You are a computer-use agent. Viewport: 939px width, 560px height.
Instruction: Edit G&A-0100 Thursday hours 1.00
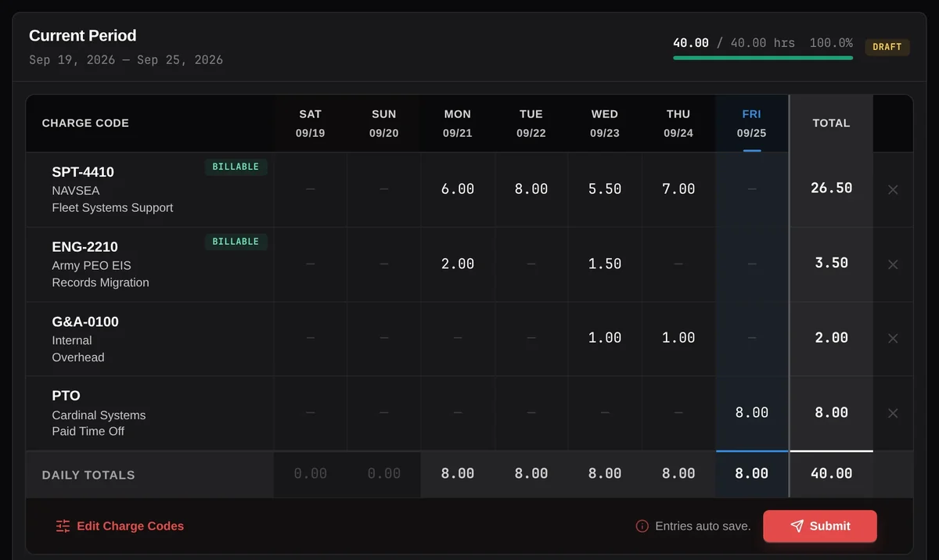click(678, 339)
